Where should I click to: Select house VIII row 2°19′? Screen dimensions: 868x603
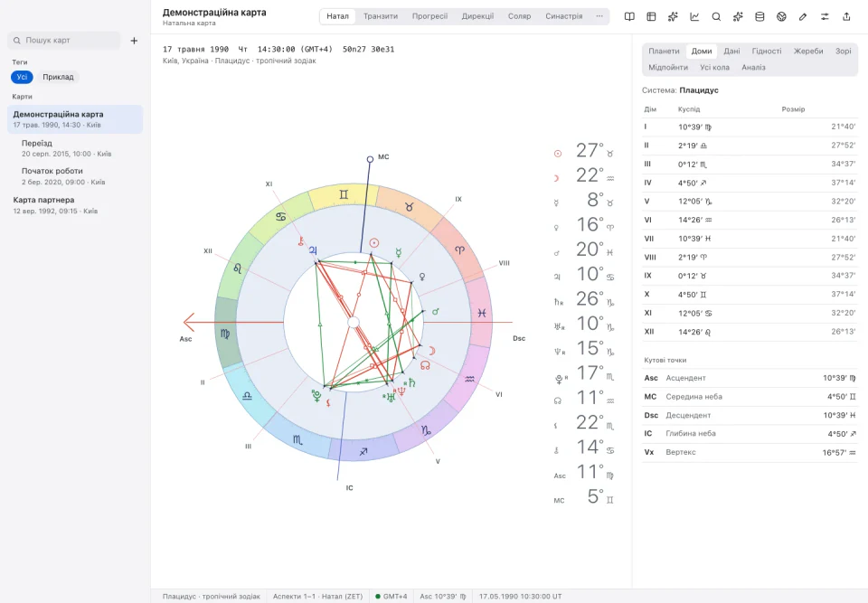pos(750,257)
